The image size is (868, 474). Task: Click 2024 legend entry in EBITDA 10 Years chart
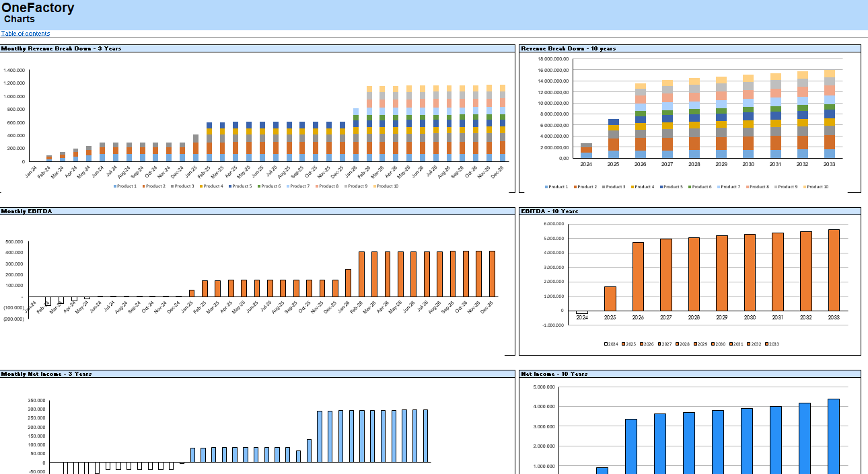(x=611, y=344)
